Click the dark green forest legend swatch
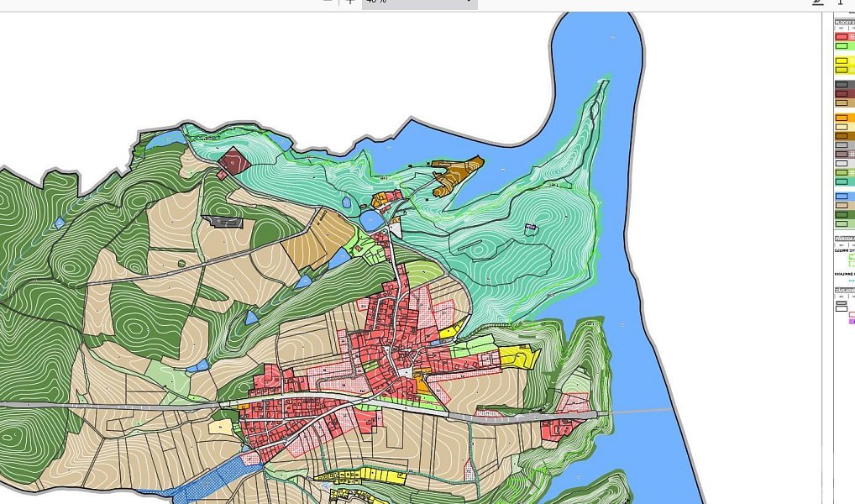The image size is (855, 504). click(x=841, y=215)
